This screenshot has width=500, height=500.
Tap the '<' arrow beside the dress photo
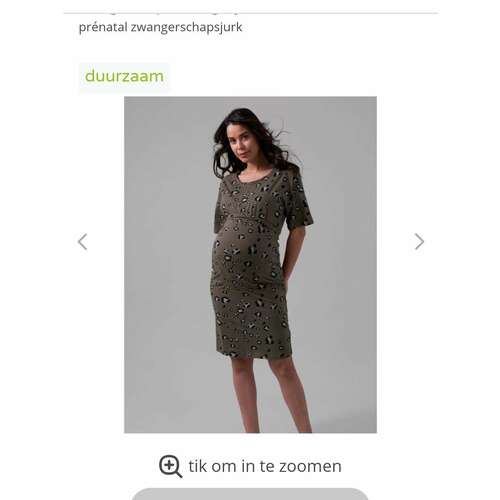coord(82,241)
